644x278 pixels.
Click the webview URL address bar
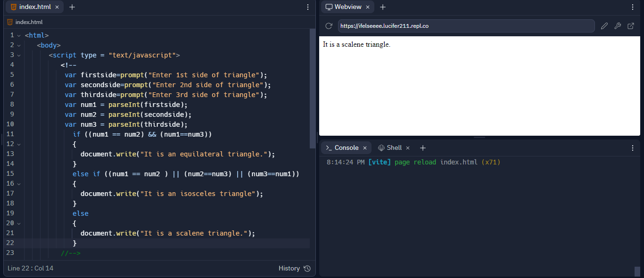[466, 26]
